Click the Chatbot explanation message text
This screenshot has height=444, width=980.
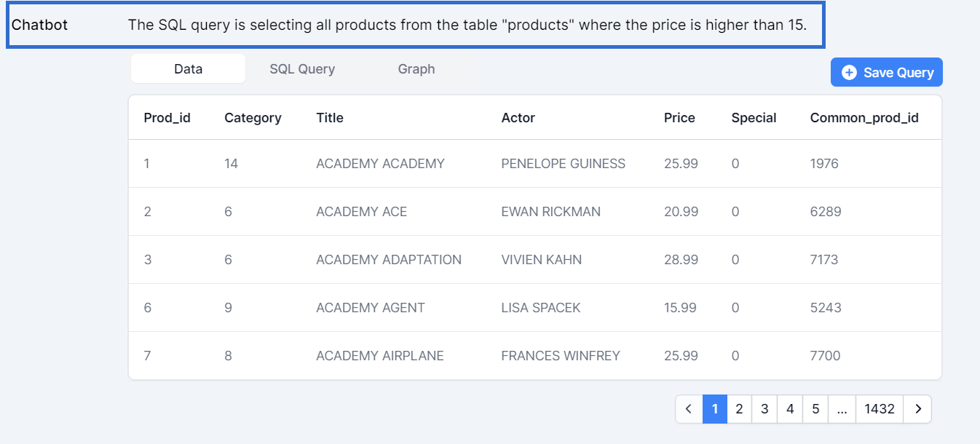(467, 25)
